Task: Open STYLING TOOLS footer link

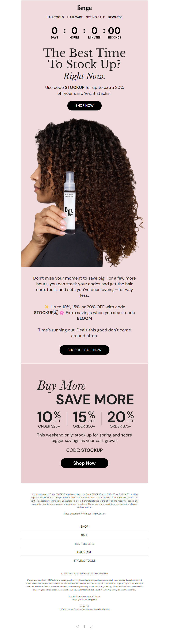Action: pos(84,560)
